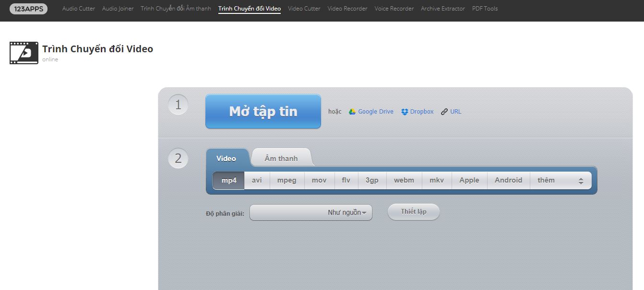Pick the webm format
Screen dimensions: 644x290
coord(404,180)
